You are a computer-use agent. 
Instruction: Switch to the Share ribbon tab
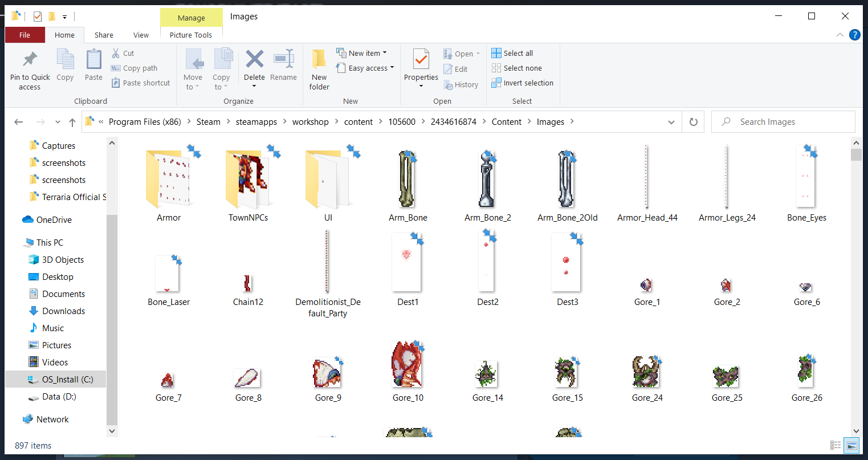tap(104, 35)
